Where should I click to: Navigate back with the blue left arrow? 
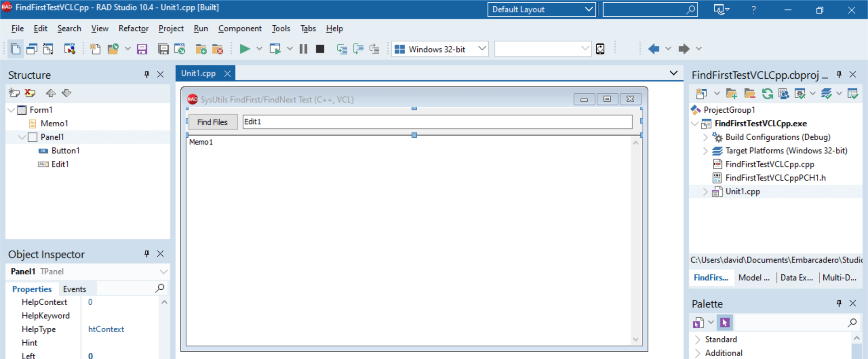(654, 49)
